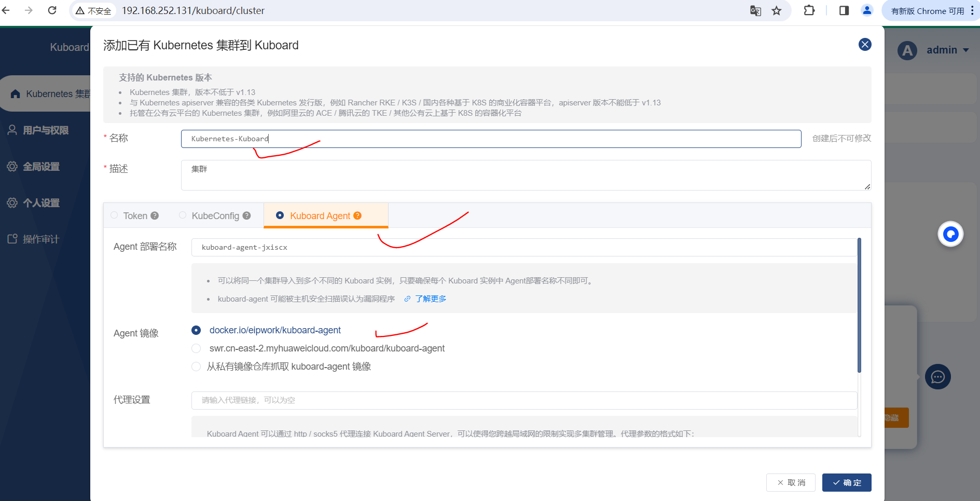The width and height of the screenshot is (980, 501).
Task: Click the 名称 input field
Action: pyautogui.click(x=491, y=139)
